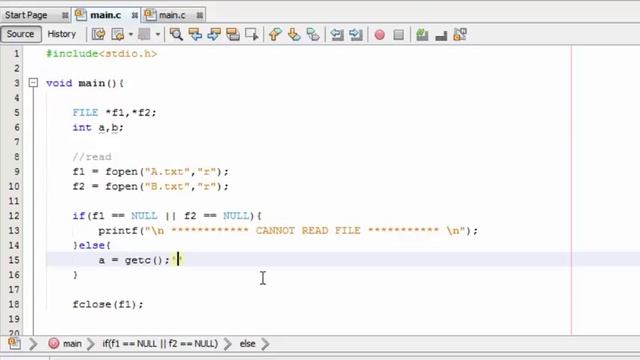Viewport: 640px width, 360px height.
Task: Expand chevron after main breadcrumb
Action: click(91, 344)
